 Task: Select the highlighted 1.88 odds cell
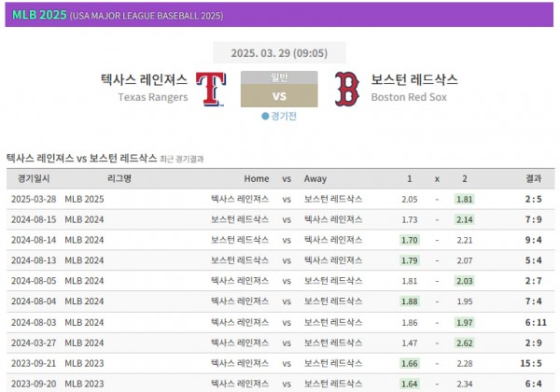(x=409, y=301)
